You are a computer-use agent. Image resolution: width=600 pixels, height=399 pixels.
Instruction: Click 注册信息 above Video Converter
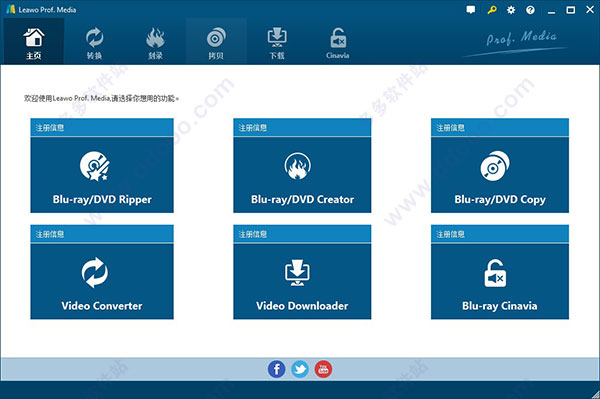click(50, 234)
